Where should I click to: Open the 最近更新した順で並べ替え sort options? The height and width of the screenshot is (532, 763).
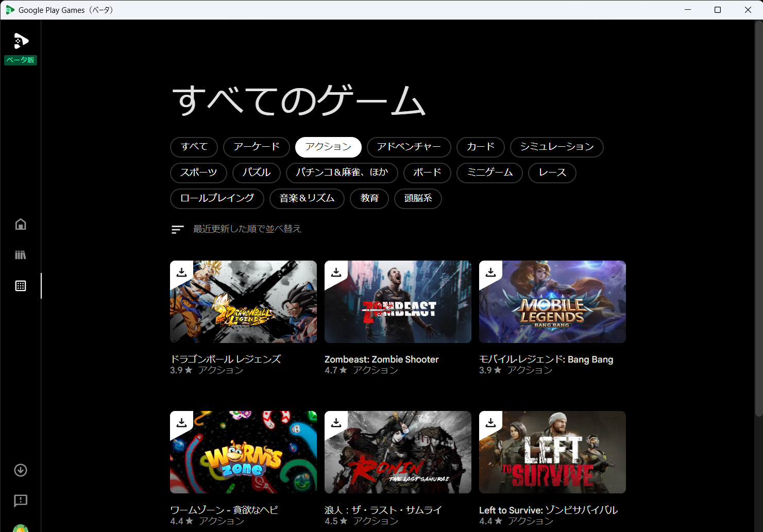tap(247, 229)
